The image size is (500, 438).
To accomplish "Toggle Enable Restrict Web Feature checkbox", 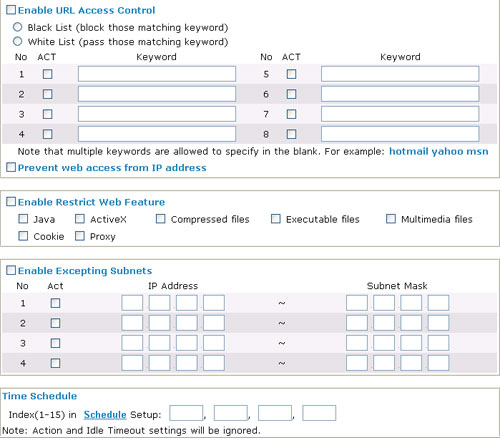I will (11, 201).
